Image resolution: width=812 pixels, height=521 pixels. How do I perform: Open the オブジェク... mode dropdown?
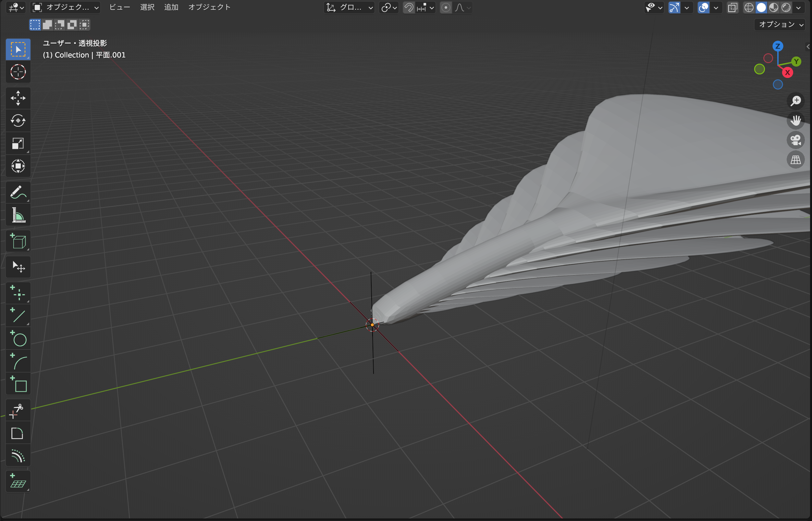[65, 7]
